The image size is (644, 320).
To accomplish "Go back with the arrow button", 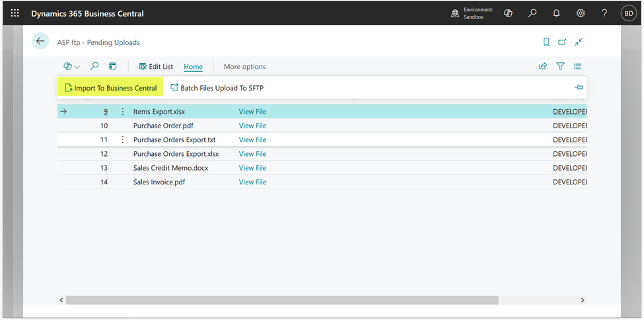I will tap(40, 41).
